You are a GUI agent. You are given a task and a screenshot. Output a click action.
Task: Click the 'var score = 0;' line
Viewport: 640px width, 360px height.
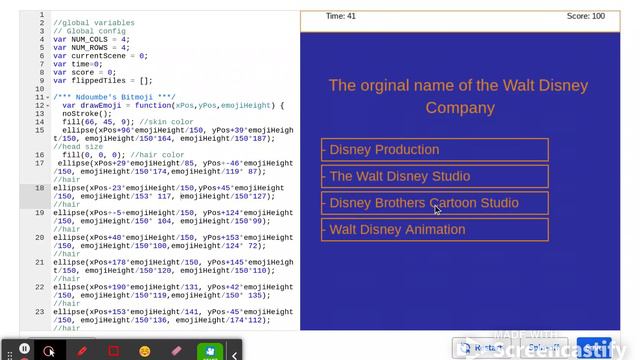point(84,72)
